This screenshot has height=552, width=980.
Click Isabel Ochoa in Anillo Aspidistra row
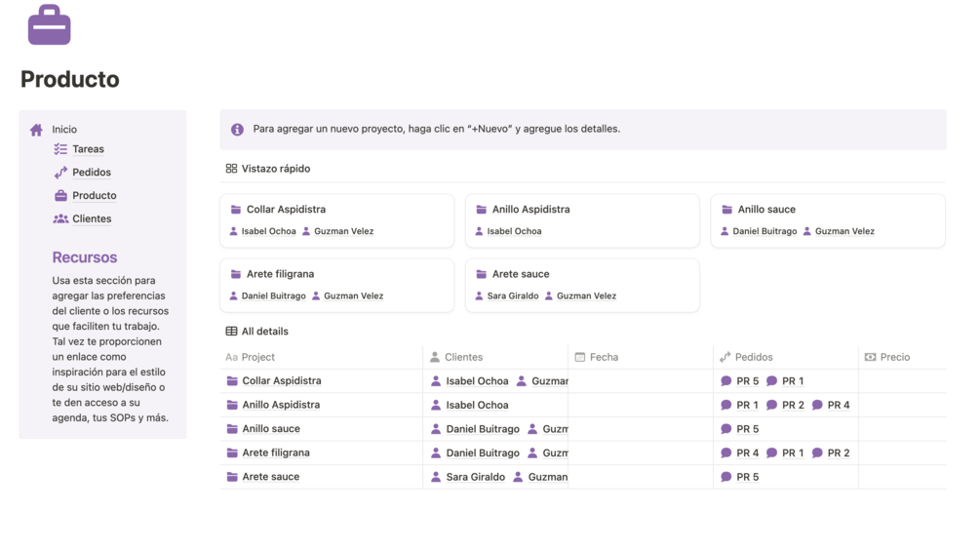tap(477, 405)
